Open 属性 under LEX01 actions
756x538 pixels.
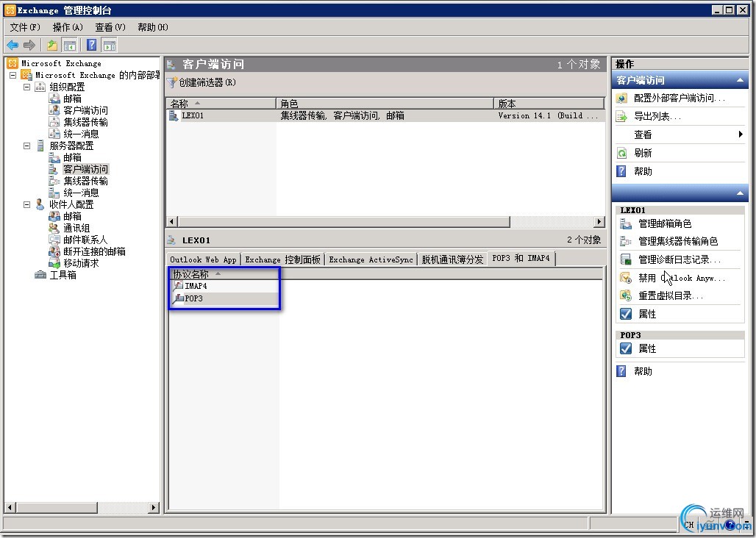pos(647,314)
